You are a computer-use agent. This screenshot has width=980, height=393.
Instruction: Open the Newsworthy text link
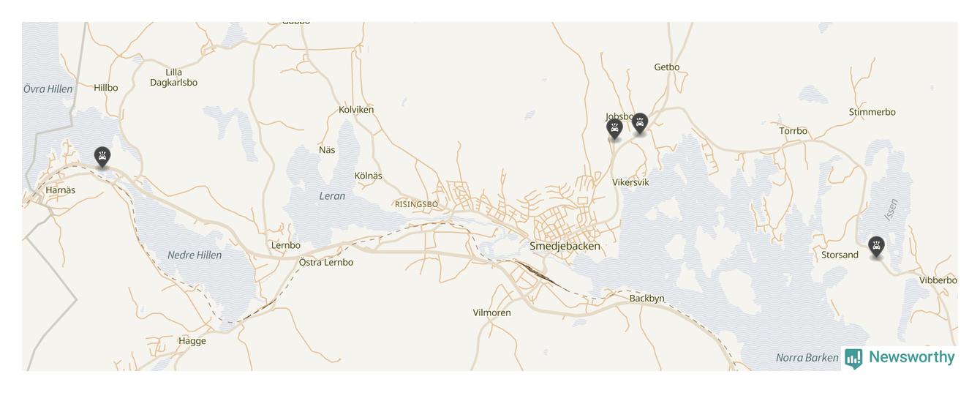[x=911, y=357]
